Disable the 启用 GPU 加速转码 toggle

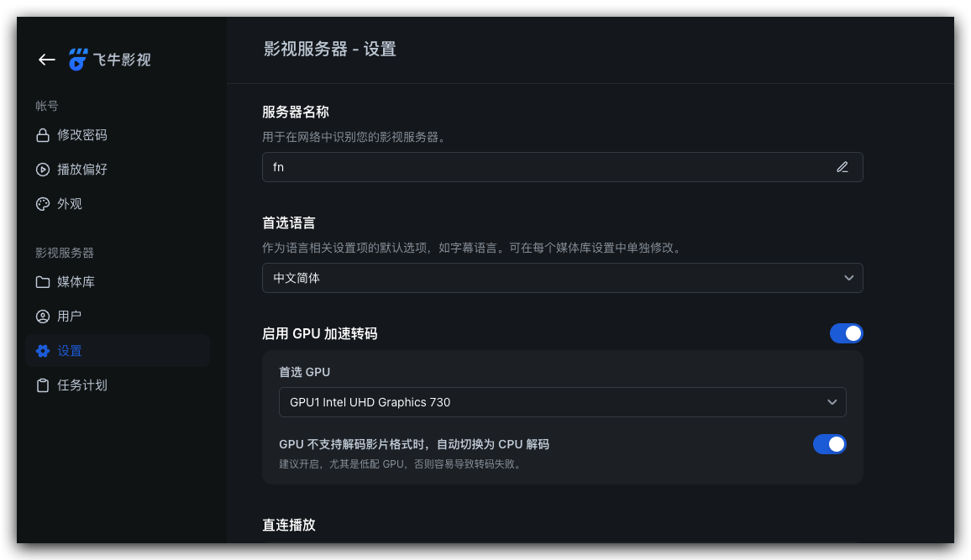tap(846, 333)
